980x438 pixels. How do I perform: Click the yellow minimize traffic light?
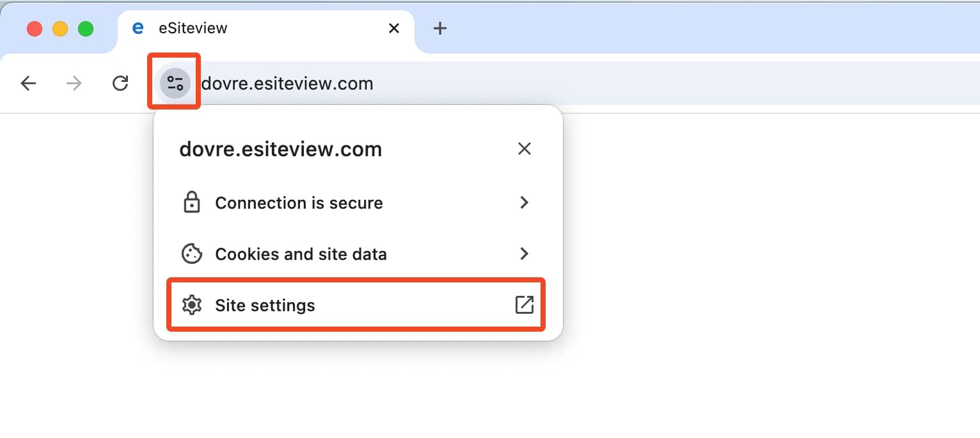[x=59, y=28]
